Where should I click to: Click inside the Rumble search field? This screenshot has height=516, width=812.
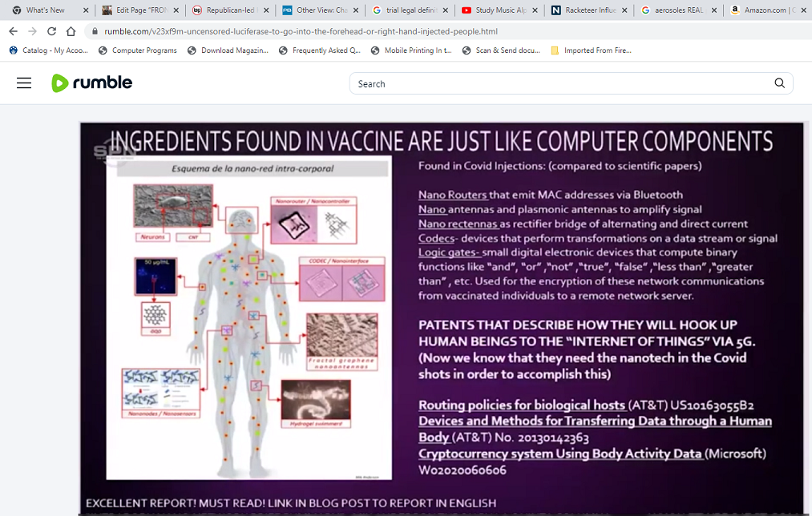[561, 83]
